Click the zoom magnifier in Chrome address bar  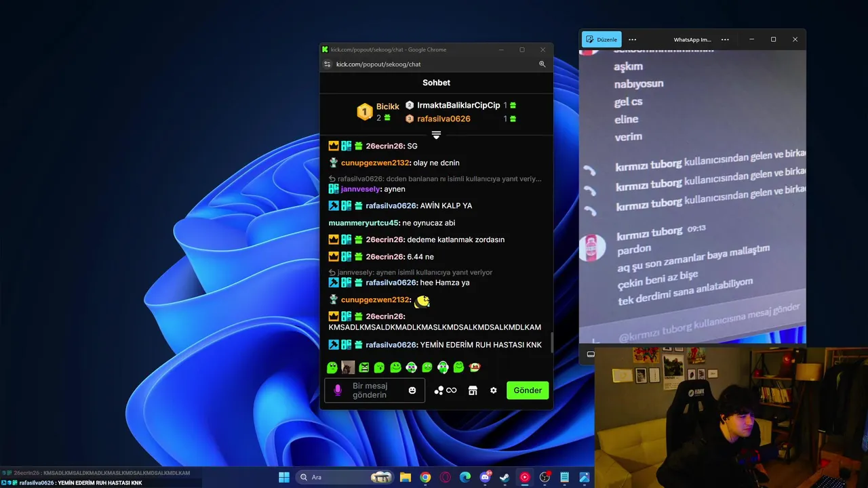[542, 64]
